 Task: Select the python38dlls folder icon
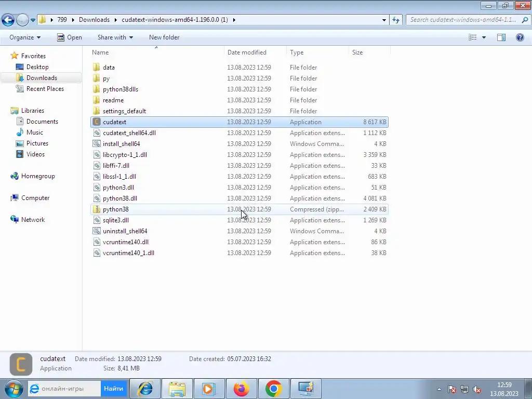coord(97,89)
